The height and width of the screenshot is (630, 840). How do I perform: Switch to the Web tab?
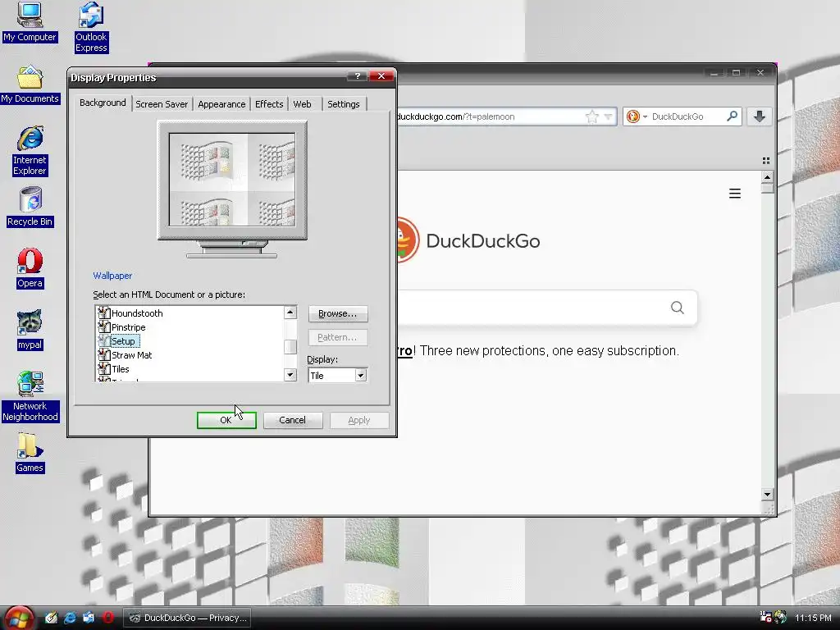302,104
